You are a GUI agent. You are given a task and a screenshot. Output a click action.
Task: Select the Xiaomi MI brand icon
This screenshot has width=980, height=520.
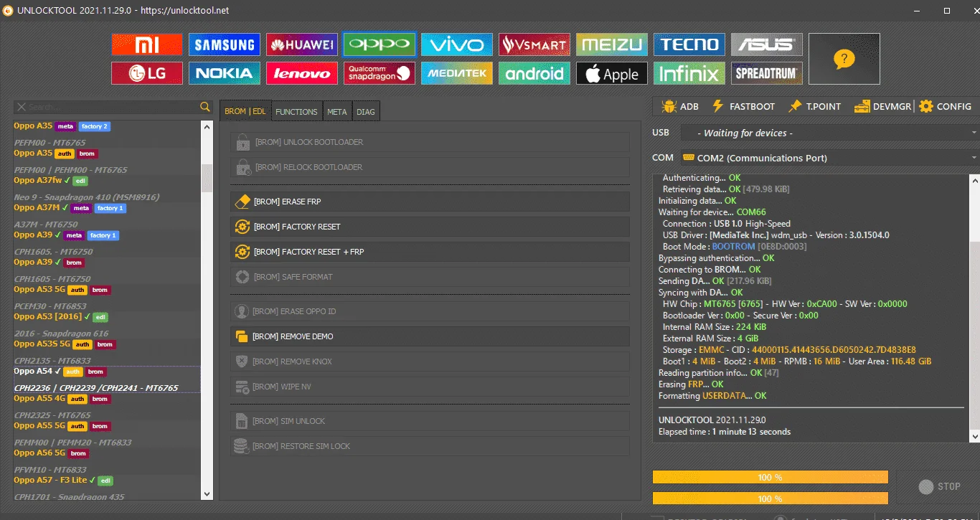tap(147, 44)
